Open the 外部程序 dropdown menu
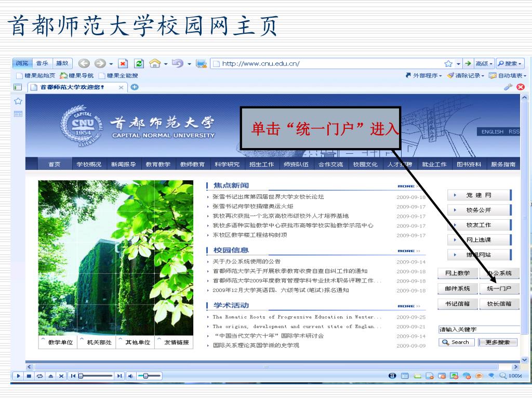Viewport: 532px width, 399px height. click(x=424, y=76)
